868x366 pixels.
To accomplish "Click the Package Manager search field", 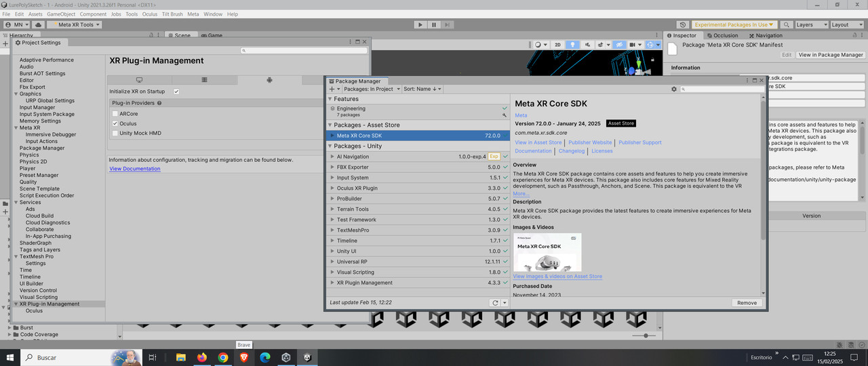I will (722, 89).
